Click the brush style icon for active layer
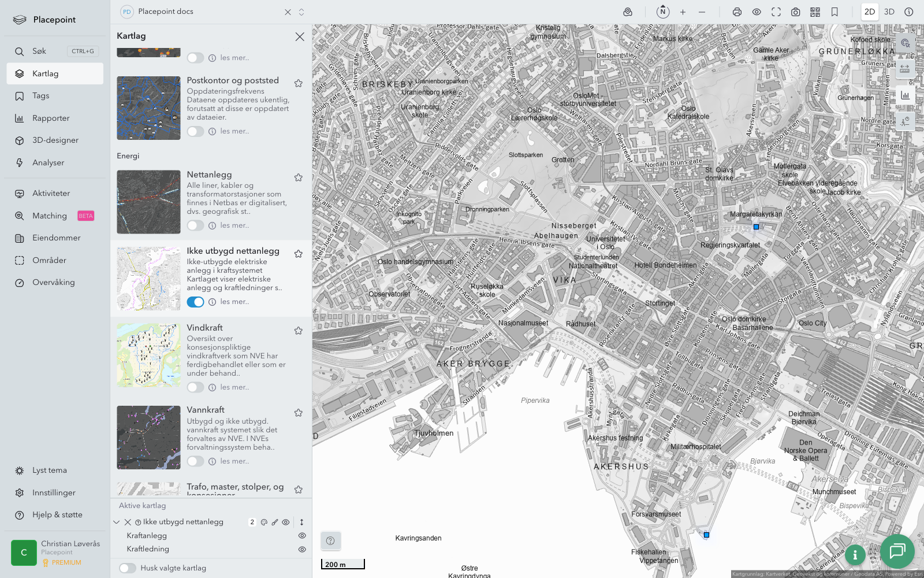The height and width of the screenshot is (578, 924). coord(275,522)
